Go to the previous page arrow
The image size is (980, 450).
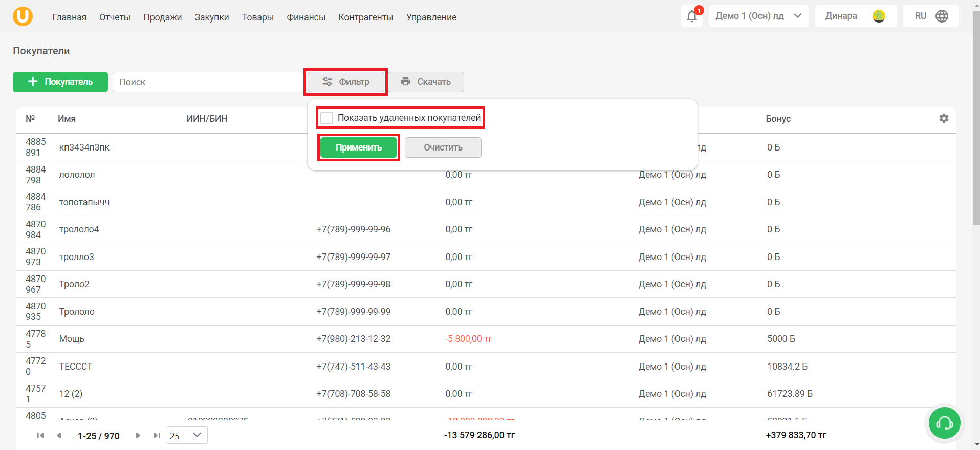59,436
